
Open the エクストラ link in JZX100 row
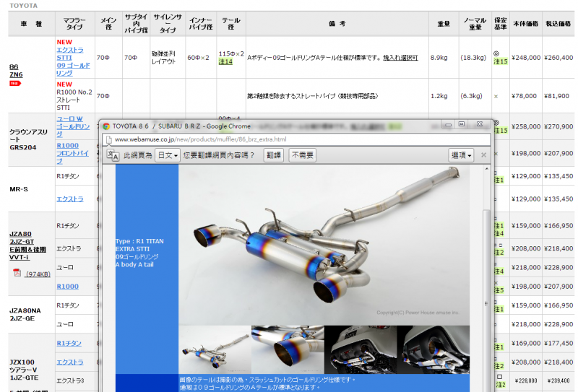(70, 362)
